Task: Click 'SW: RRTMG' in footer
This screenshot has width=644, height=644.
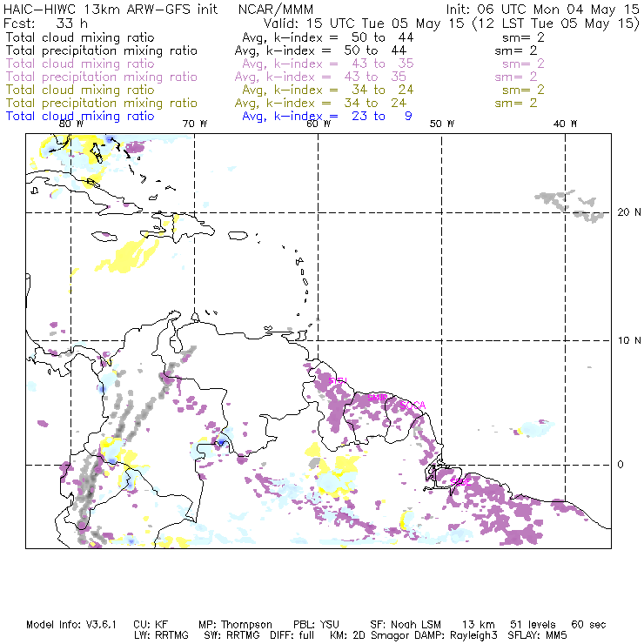Action: [232, 635]
